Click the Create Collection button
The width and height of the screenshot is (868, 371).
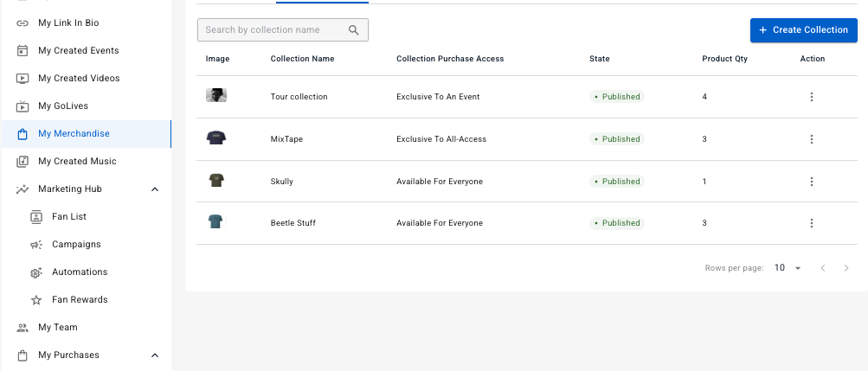(x=803, y=30)
